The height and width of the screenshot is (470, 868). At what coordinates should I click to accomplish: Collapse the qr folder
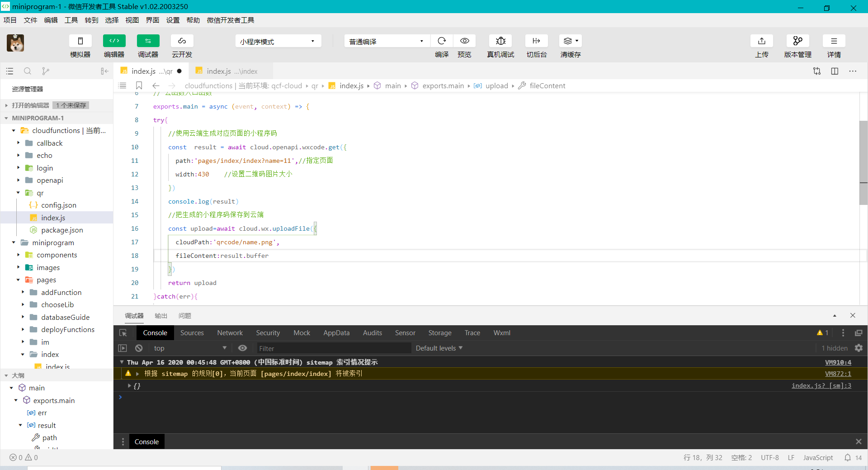(57, 193)
